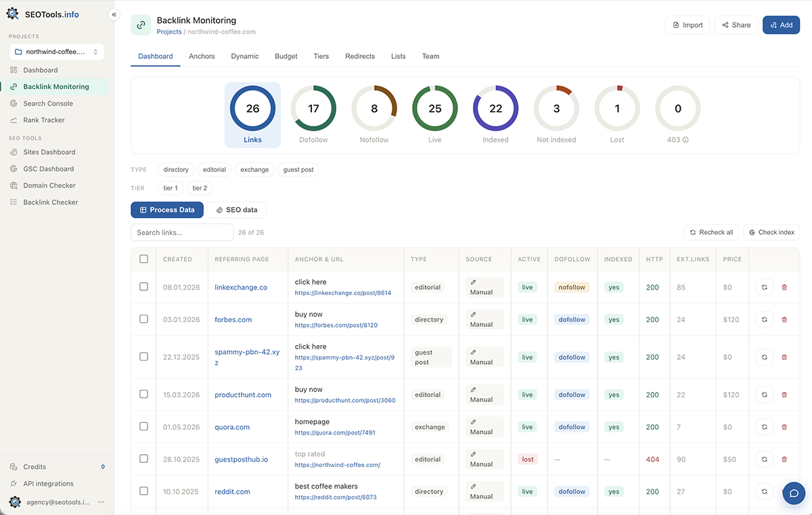Check the guestposthub.io row checkbox
812x515 pixels.
point(143,459)
